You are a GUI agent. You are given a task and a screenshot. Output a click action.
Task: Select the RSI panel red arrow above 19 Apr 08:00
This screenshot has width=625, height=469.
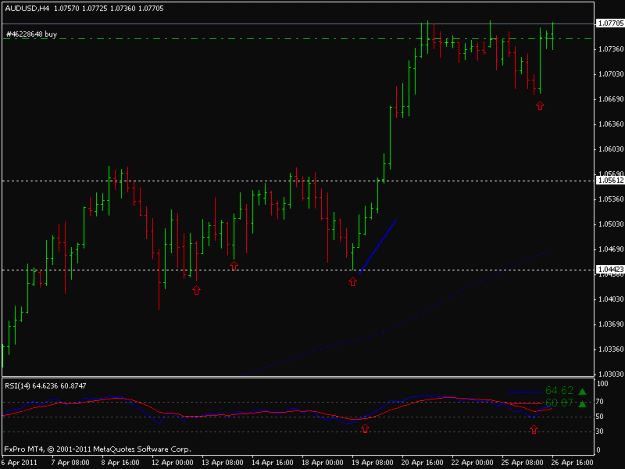365,429
